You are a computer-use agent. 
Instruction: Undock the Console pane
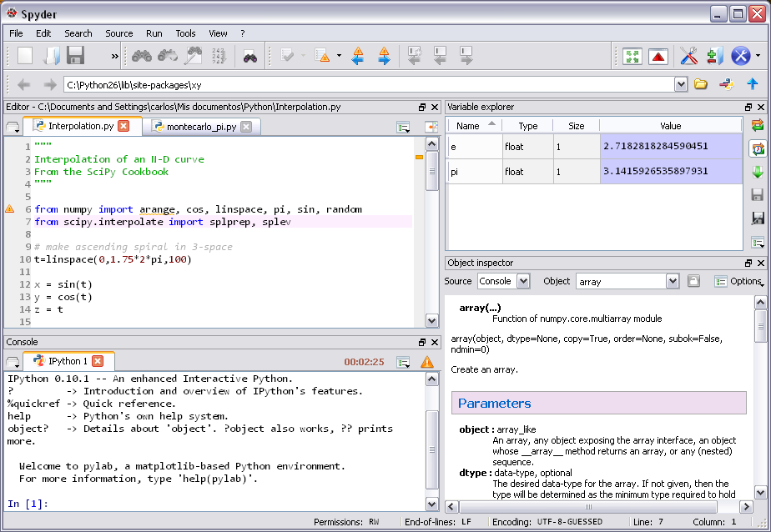pos(424,342)
